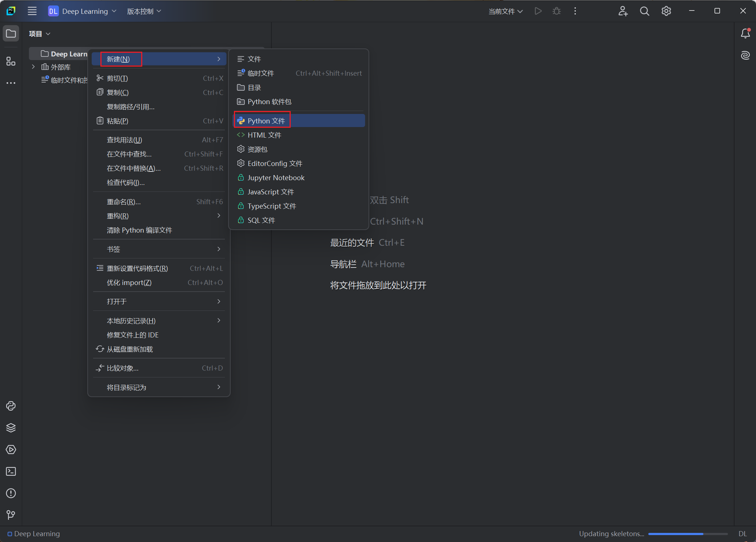
Task: Select 复制(C) menu item
Action: 159,92
